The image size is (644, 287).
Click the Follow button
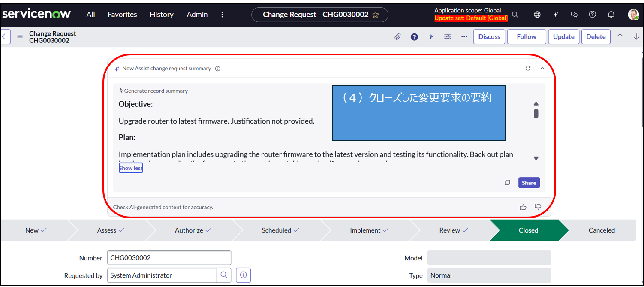pos(527,37)
